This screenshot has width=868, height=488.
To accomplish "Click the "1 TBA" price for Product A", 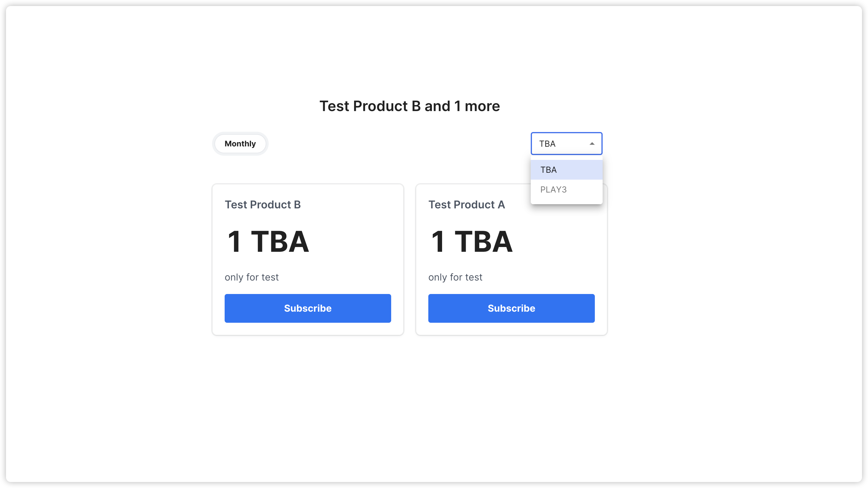I will pos(471,242).
